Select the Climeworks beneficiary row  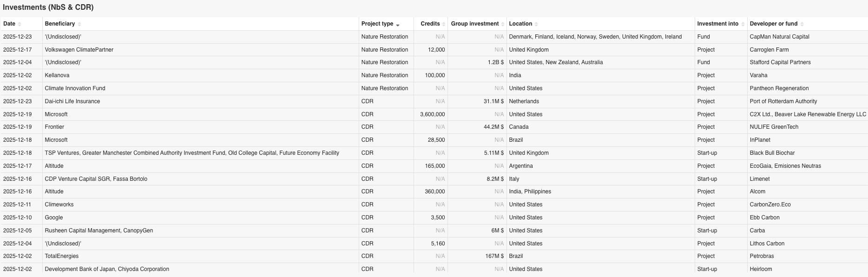[59, 204]
